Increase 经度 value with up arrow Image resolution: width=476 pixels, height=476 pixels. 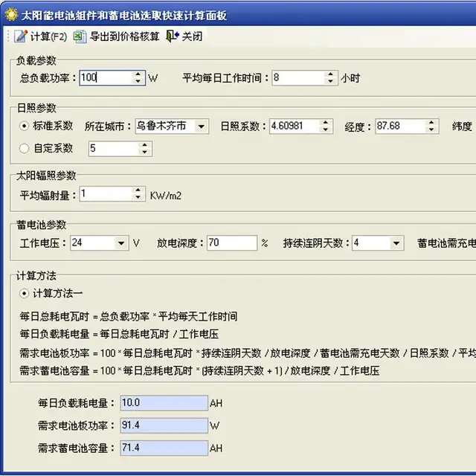coord(431,122)
